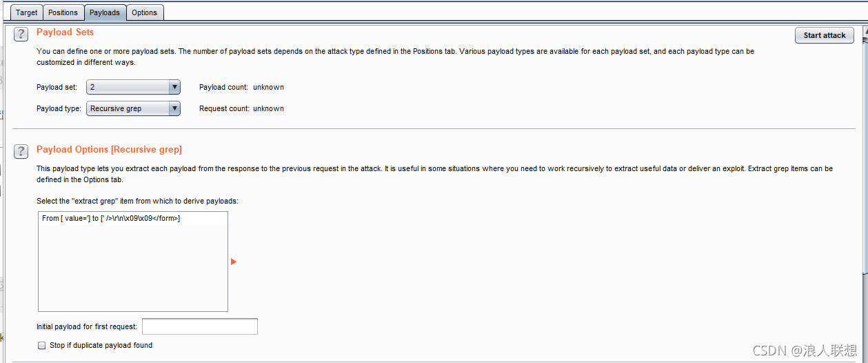Click the Payload Sets section heading

pyautogui.click(x=65, y=32)
